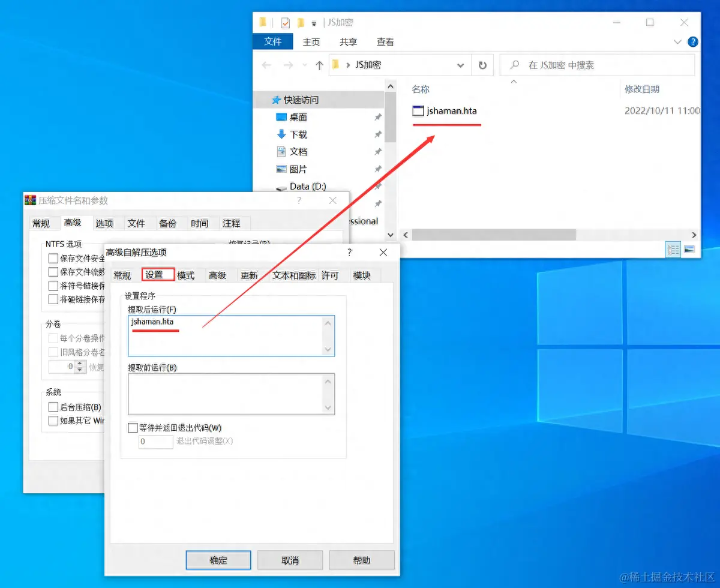This screenshot has height=588, width=720.
Task: Click WinRAR icon in 压缩文件名和参数 title bar
Action: click(x=30, y=200)
